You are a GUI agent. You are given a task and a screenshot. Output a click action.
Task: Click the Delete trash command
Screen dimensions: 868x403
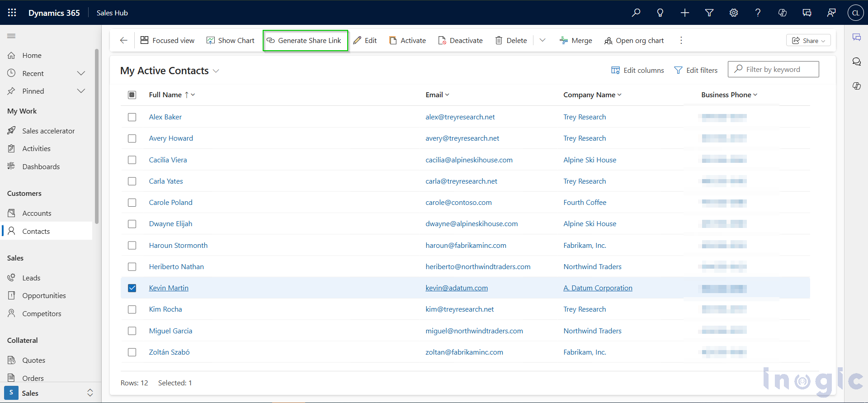(x=511, y=40)
